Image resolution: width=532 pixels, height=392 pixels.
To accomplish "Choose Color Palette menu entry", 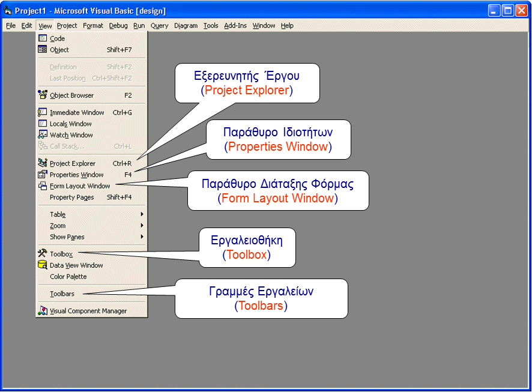I will (x=92, y=277).
